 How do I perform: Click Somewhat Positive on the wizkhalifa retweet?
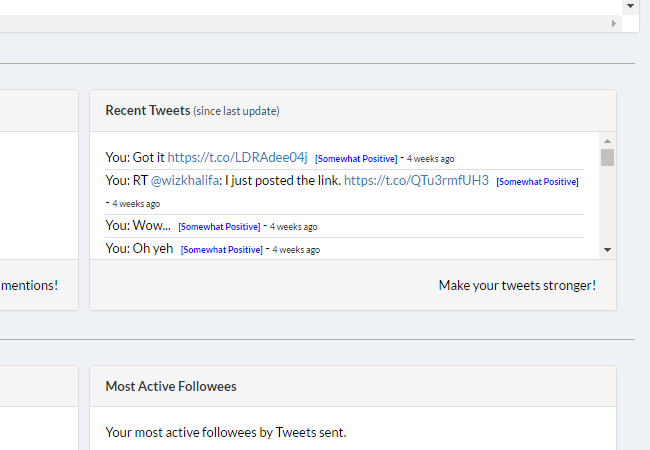[x=537, y=182]
